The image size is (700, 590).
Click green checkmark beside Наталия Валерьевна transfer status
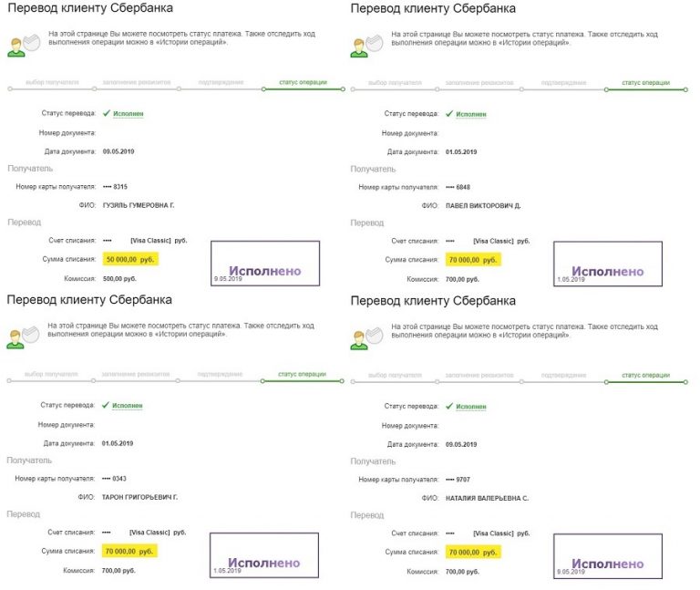pyautogui.click(x=449, y=406)
